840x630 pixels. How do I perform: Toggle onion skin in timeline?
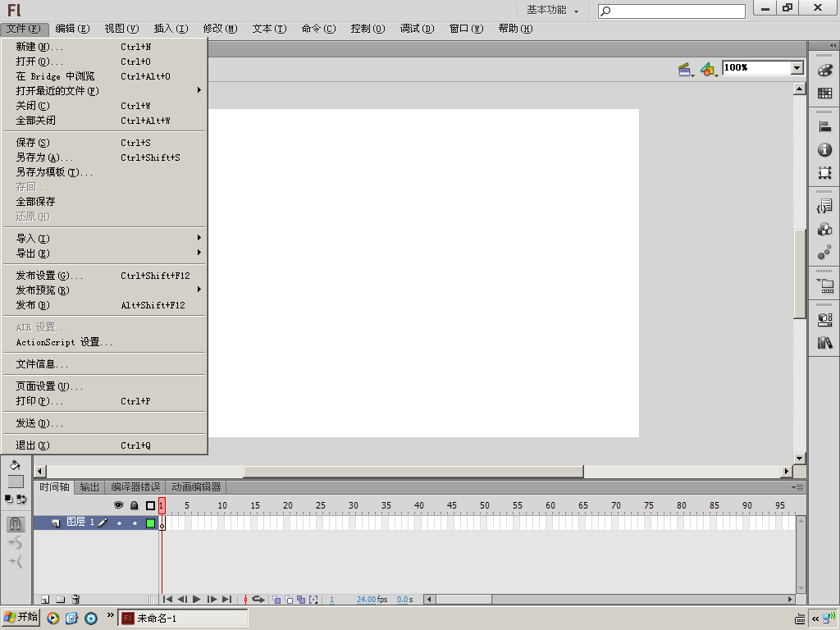(276, 600)
